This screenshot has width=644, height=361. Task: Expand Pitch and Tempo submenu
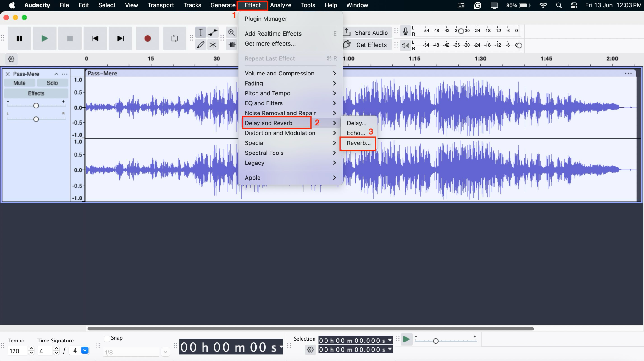tap(291, 93)
